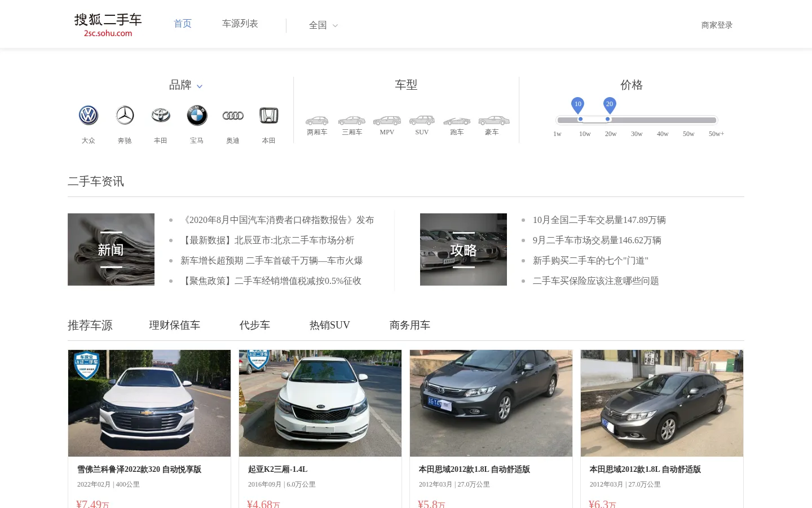Select the sports car (跑车) icon
The image size is (812, 508).
[457, 121]
